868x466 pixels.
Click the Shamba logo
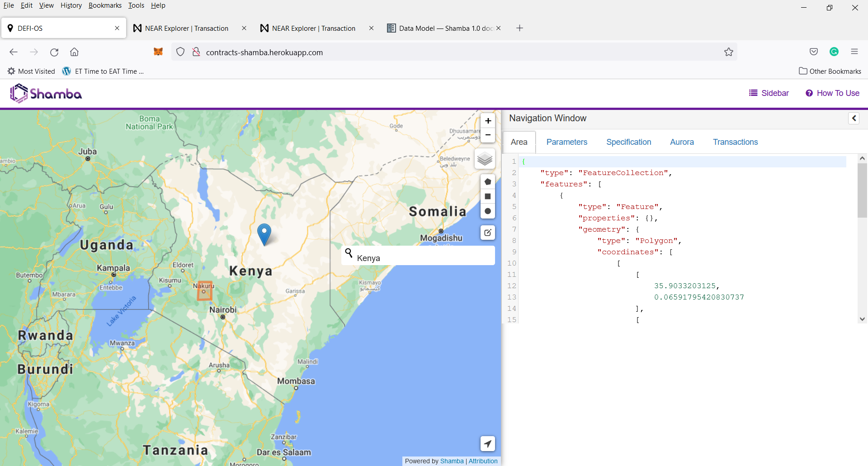click(46, 94)
